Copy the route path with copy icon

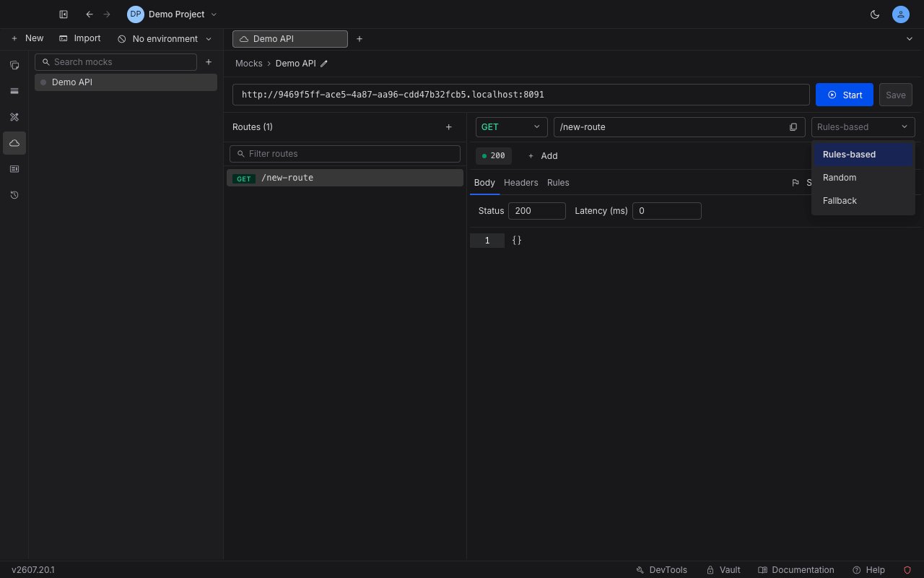[793, 127]
